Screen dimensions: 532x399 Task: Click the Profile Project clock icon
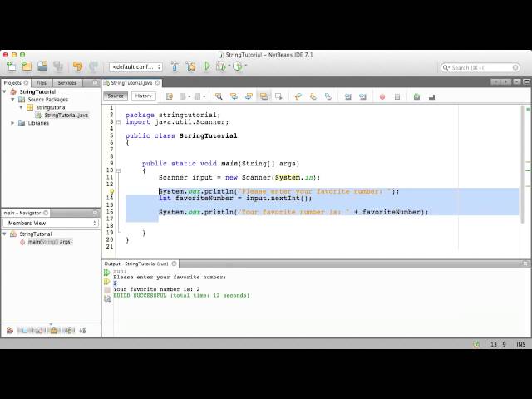(x=238, y=66)
